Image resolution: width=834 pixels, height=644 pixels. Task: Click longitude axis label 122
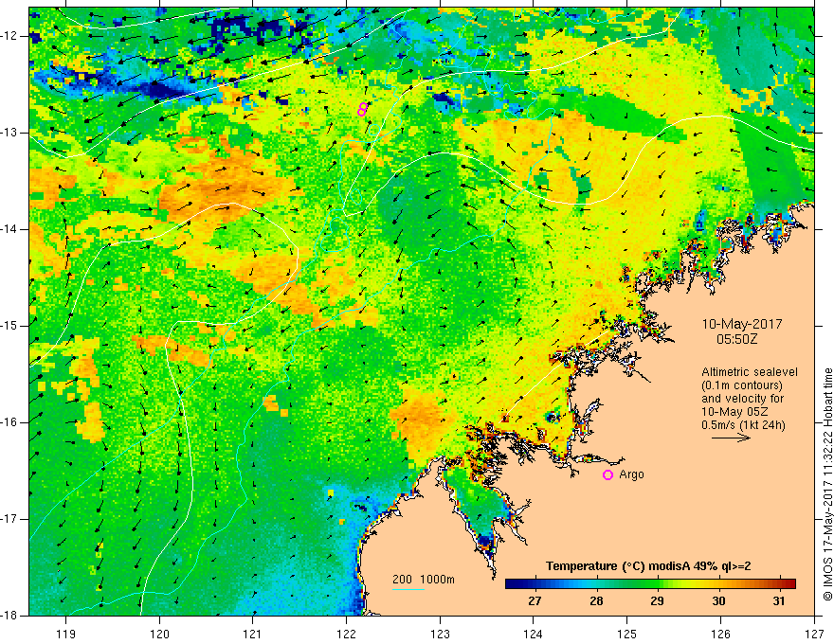click(346, 634)
